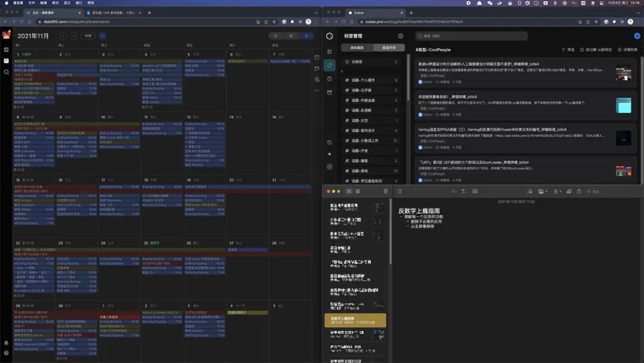Viewport: 644px width, 363px height.
Task: Open the 无标签 row in Cubox
Action: pyautogui.click(x=372, y=61)
